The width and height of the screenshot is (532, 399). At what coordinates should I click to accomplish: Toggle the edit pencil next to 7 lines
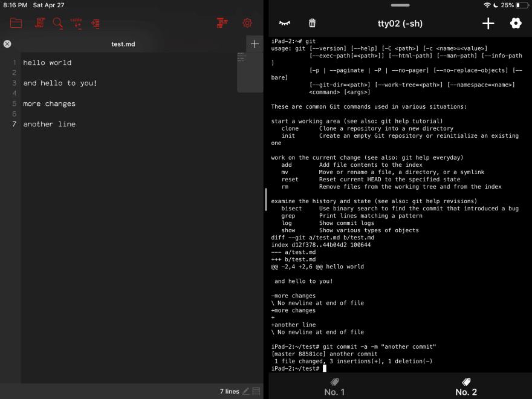(x=245, y=391)
